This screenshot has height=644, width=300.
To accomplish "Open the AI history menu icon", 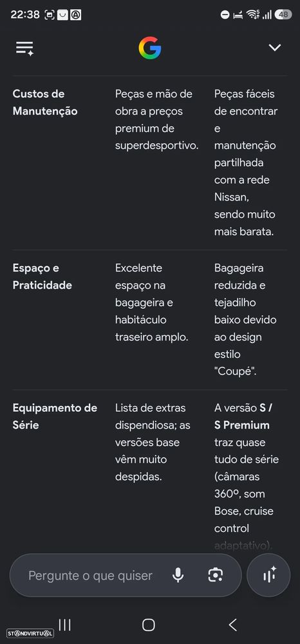I will 24,48.
